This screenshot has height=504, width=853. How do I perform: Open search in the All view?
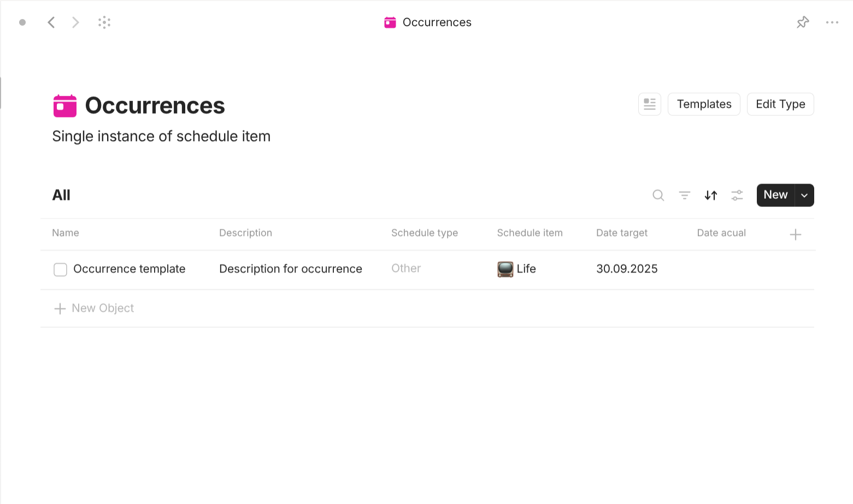click(x=658, y=195)
